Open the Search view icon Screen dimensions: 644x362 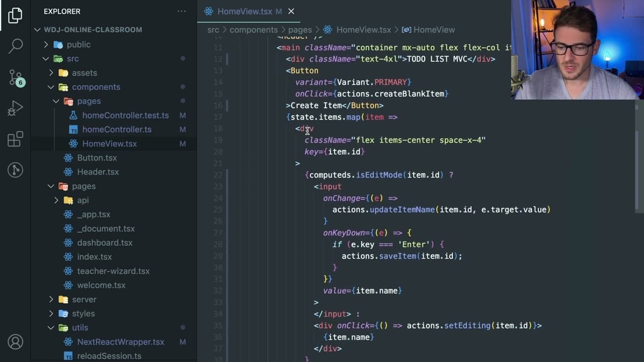15,46
